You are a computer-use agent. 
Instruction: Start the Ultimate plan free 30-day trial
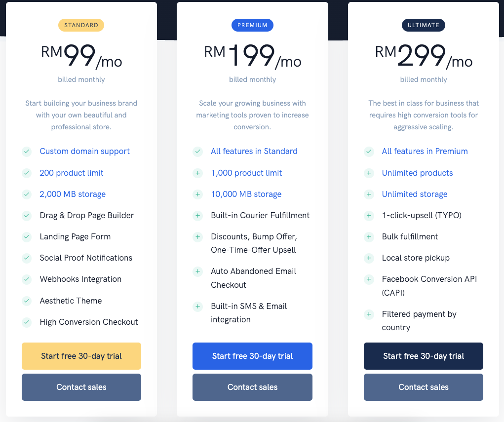(x=424, y=356)
